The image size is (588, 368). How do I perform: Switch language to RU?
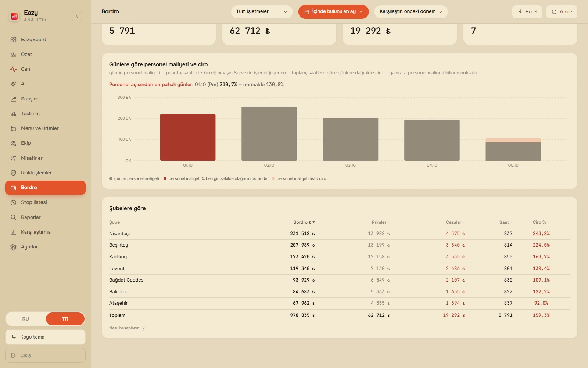(26, 319)
